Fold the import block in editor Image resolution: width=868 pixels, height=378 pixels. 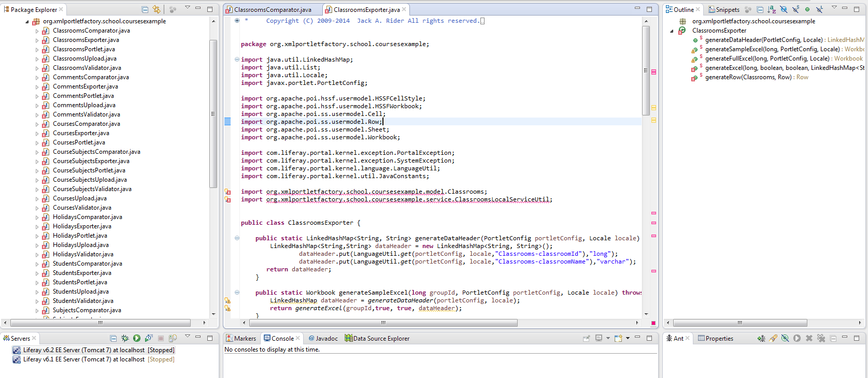click(x=237, y=60)
